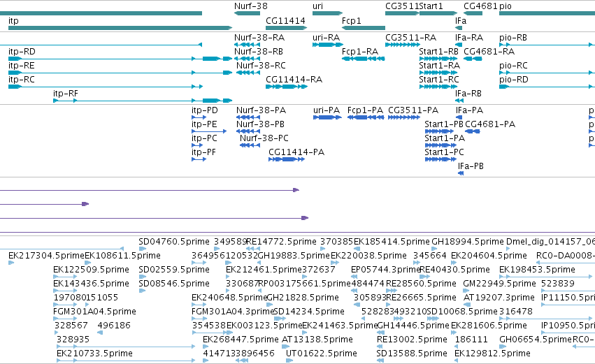The height and width of the screenshot is (364, 595).
Task: Click the itp-PF protein label
Action: [x=203, y=152]
